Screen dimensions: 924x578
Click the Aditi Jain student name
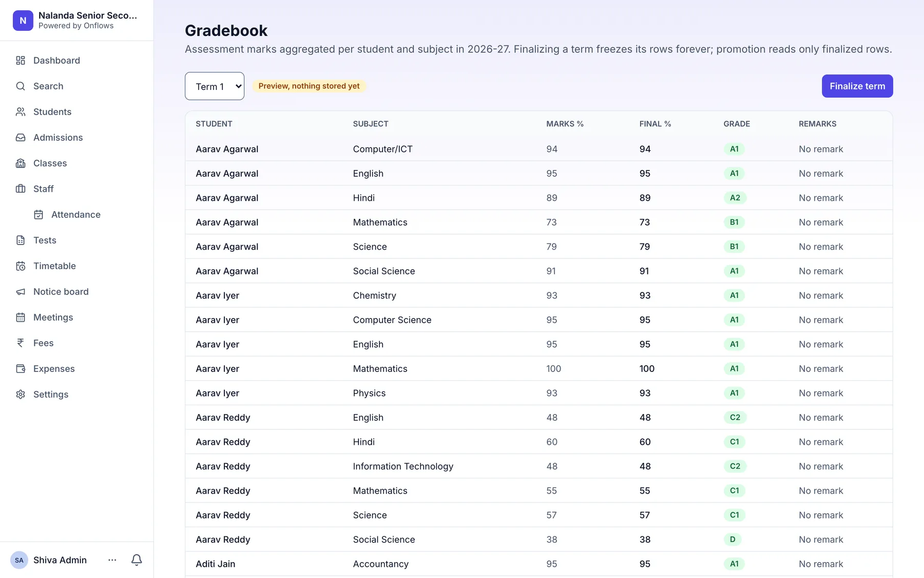[x=216, y=564]
